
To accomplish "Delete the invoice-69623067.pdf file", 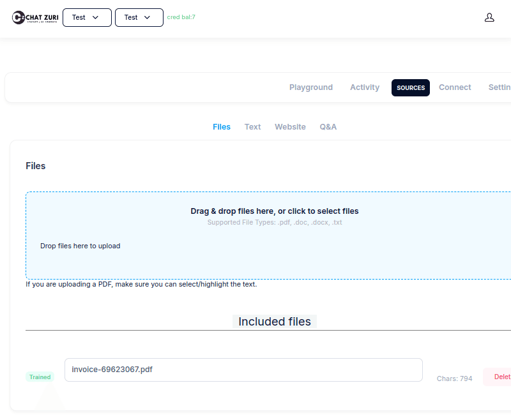I will click(x=502, y=377).
